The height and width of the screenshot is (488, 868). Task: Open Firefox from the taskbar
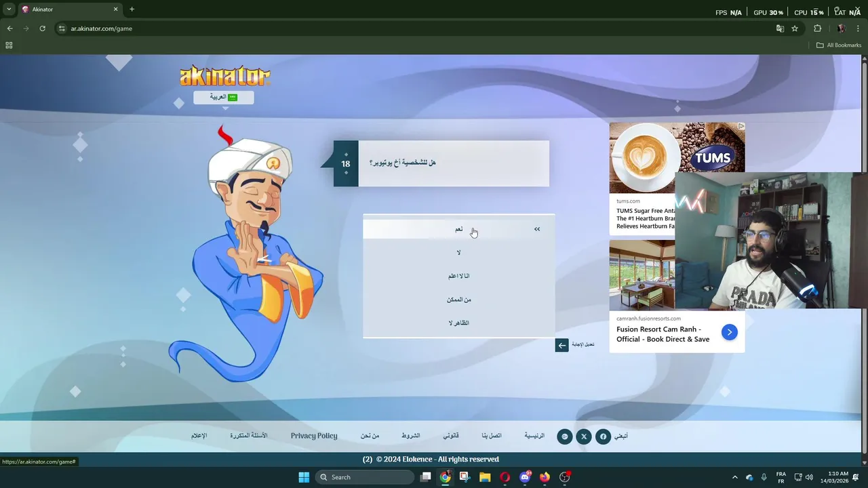[x=545, y=477]
